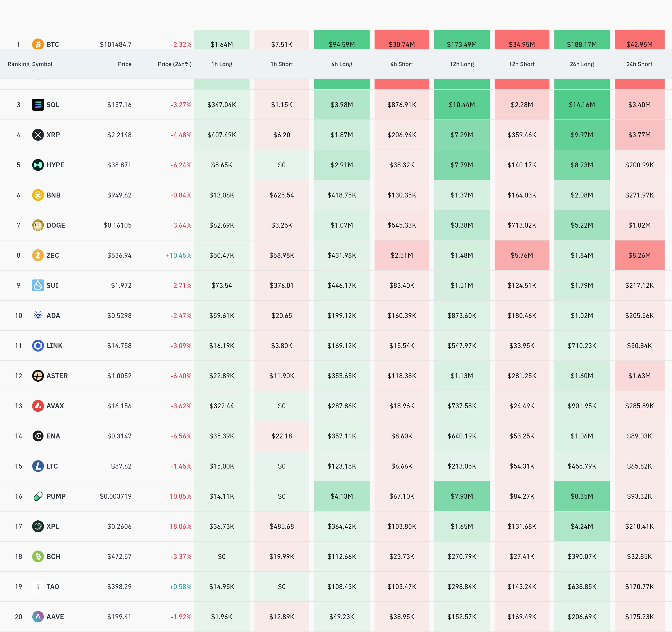The height and width of the screenshot is (632, 672).
Task: Sort by Price (24h%) column header
Action: (x=174, y=64)
